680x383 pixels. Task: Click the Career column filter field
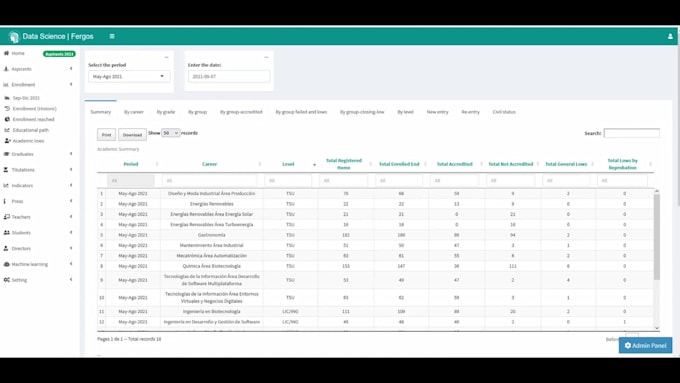point(209,180)
